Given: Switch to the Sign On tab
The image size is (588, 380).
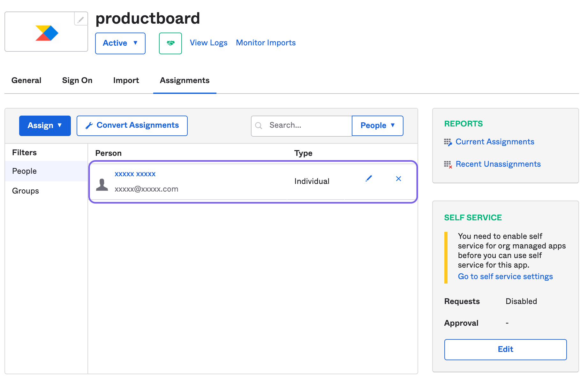Looking at the screenshot, I should click(x=77, y=80).
